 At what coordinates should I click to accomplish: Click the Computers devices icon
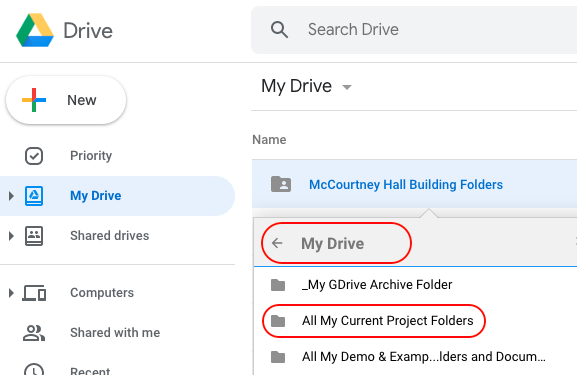(x=34, y=293)
